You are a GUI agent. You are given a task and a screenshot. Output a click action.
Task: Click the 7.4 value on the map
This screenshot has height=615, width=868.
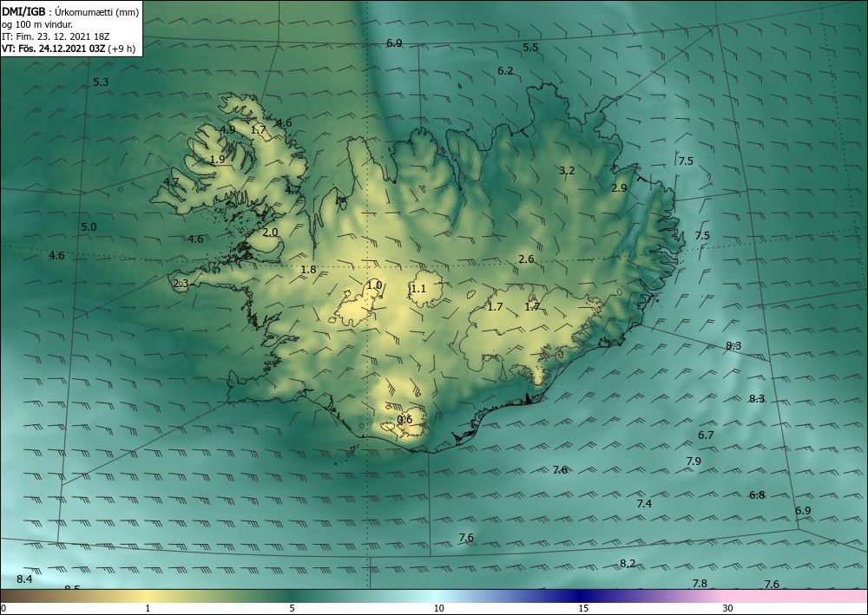(644, 504)
